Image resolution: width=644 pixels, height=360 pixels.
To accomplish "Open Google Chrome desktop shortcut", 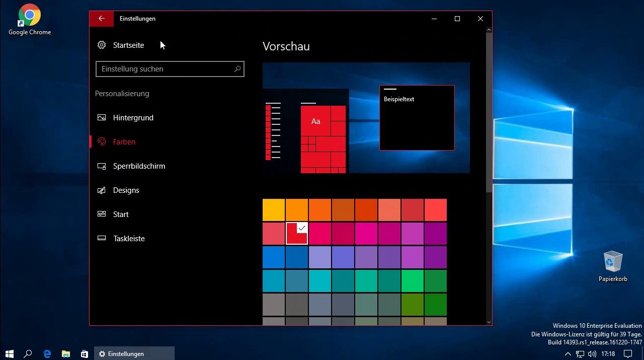I will tap(30, 20).
